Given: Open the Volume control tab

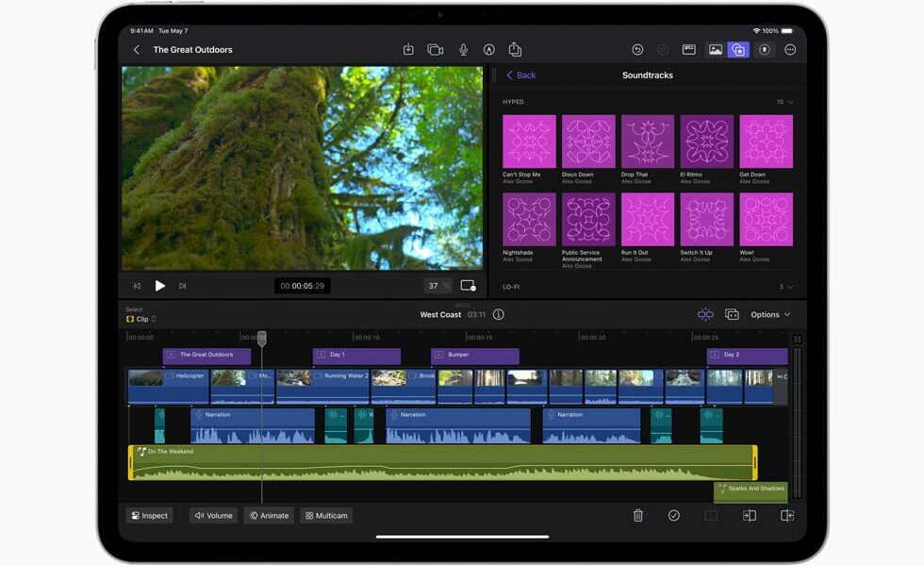Looking at the screenshot, I should coord(213,516).
